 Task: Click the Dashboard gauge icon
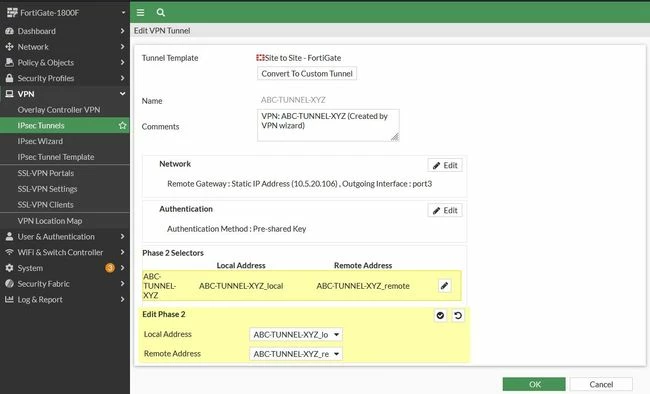tap(9, 31)
